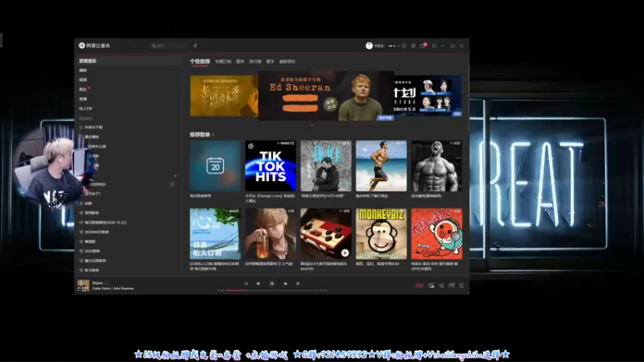Open the skin theme shirt icon
Image resolution: width=644 pixels, height=362 pixels.
[x=404, y=46]
